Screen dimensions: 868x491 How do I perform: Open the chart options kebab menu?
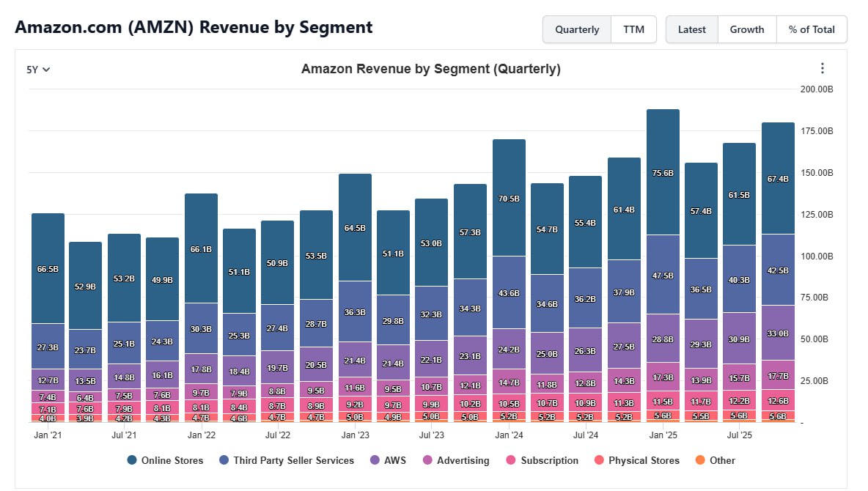[x=823, y=68]
